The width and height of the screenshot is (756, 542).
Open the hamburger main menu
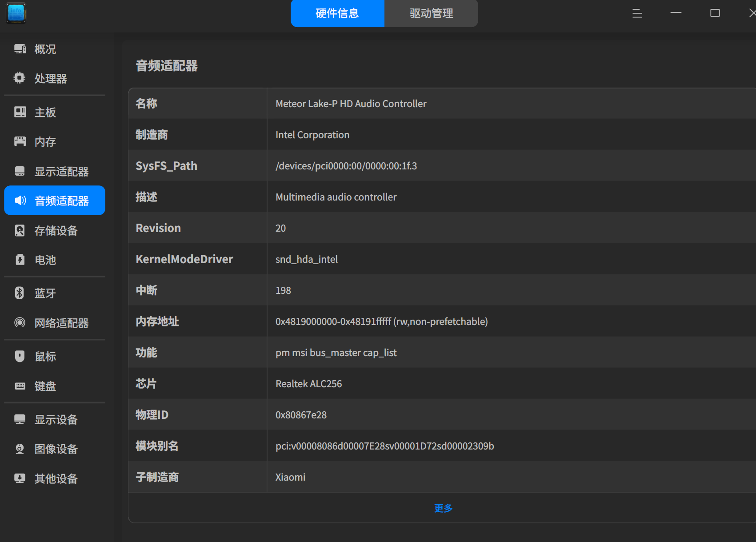tap(637, 13)
